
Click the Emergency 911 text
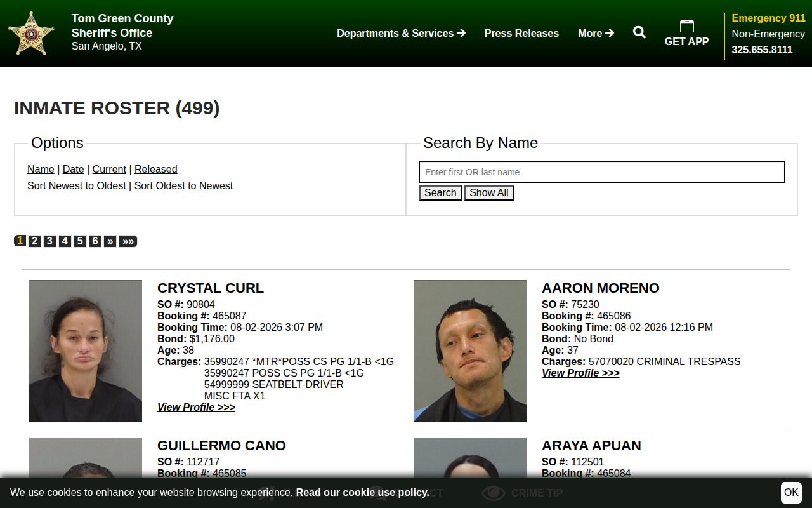point(768,18)
